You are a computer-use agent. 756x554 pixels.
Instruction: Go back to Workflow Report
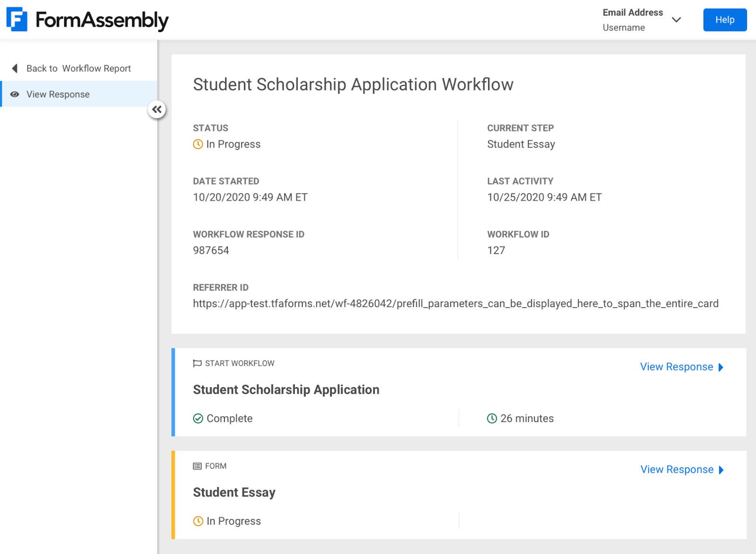click(x=78, y=69)
